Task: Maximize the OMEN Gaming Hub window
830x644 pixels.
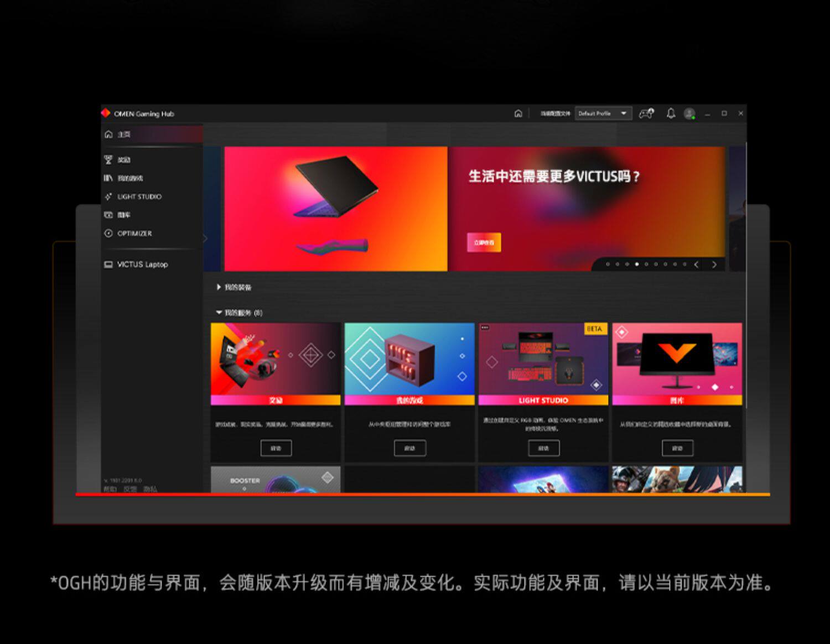Action: [724, 113]
